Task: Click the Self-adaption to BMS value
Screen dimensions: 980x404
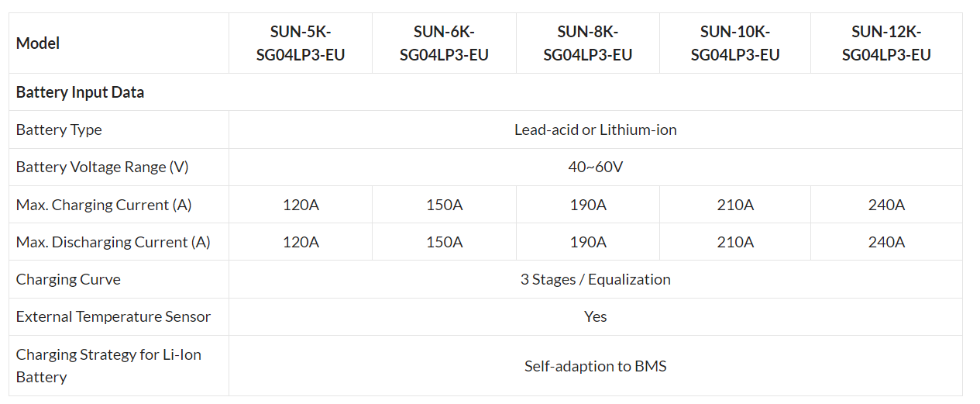Action: [x=596, y=366]
